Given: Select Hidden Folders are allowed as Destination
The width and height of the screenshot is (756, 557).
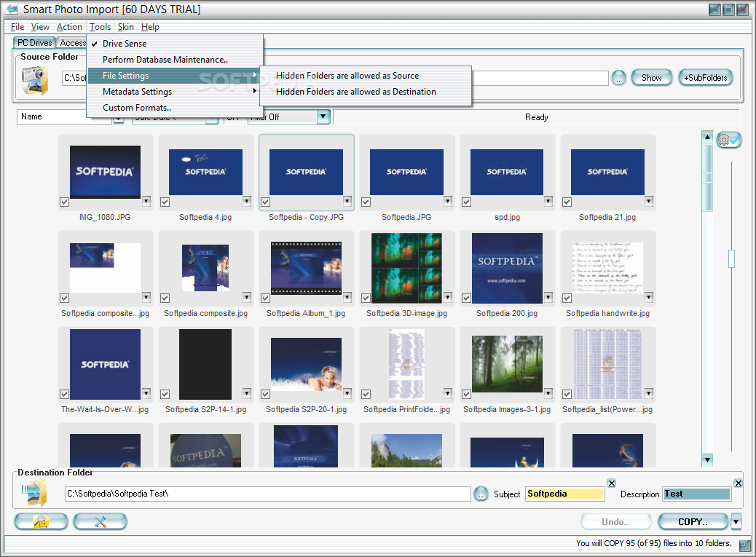Looking at the screenshot, I should pos(365,92).
